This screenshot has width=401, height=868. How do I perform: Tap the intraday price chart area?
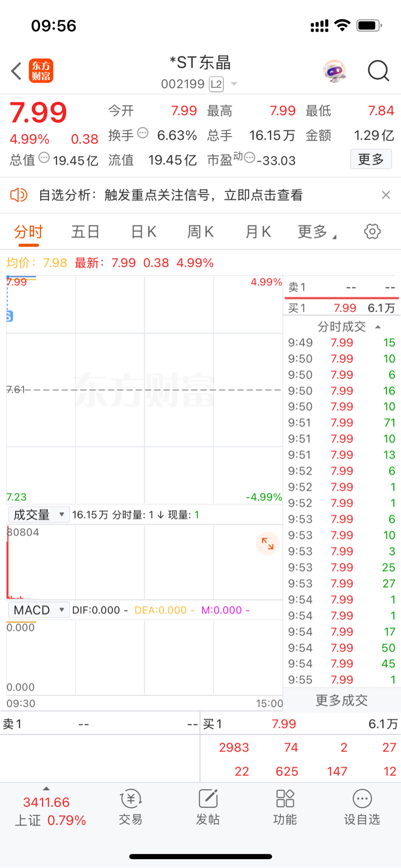[x=144, y=389]
